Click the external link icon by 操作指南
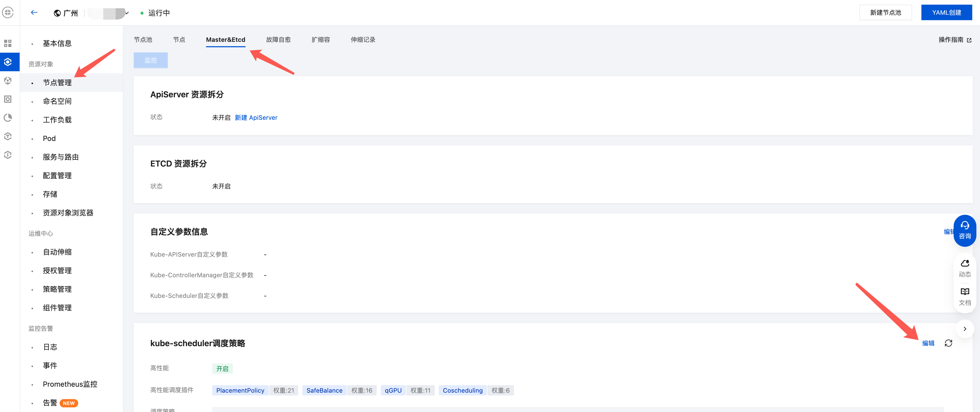980x412 pixels. pyautogui.click(x=969, y=40)
